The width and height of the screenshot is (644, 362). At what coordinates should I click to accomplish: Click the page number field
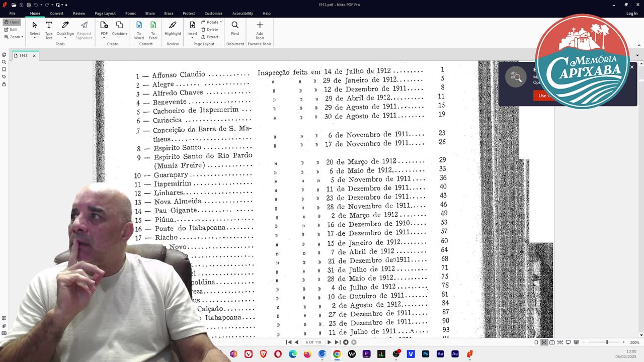pos(313,342)
